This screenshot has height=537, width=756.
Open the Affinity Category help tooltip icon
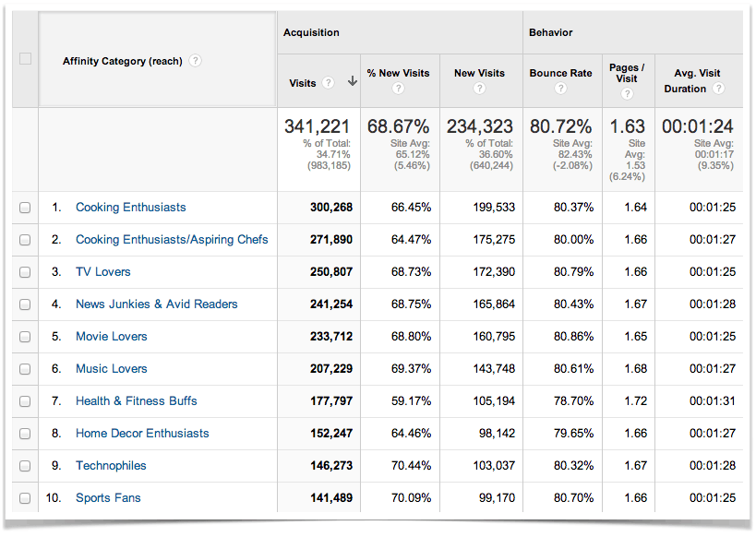point(195,61)
